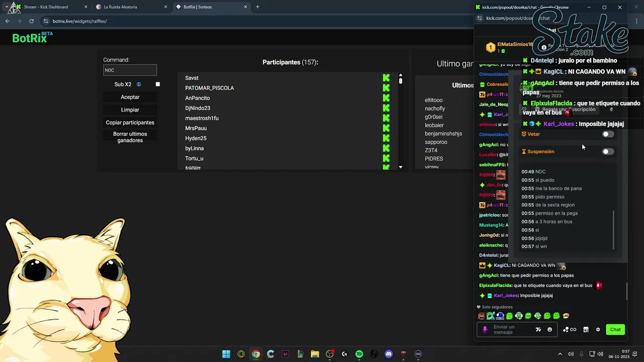
Task: Toggle the Suspensión switch on
Action: coord(608,151)
